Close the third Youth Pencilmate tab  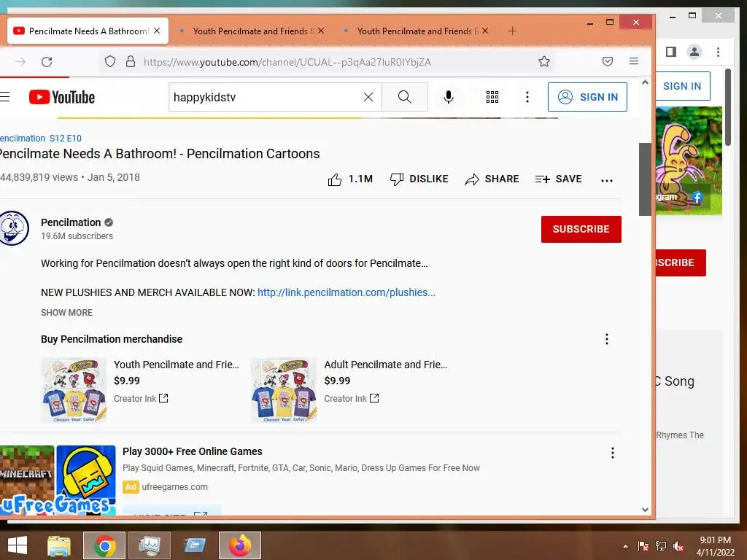(x=485, y=31)
